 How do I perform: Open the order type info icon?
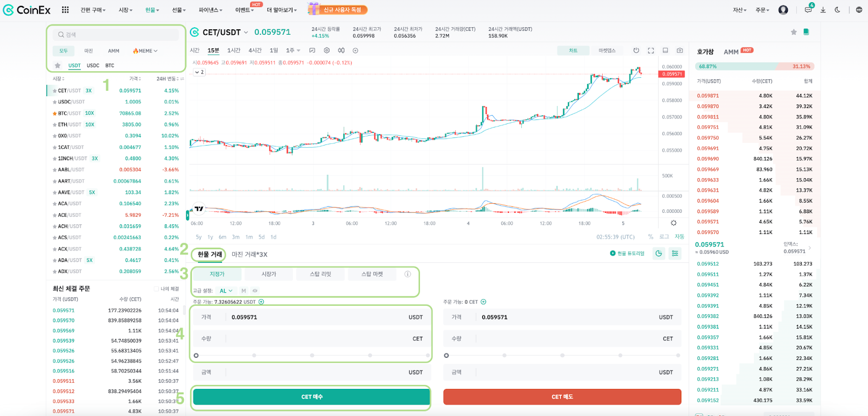407,274
